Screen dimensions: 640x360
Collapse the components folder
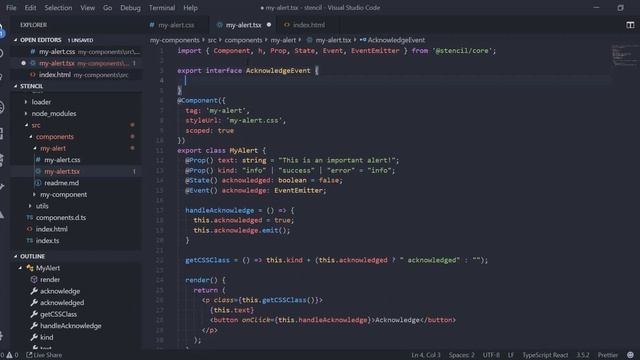pyautogui.click(x=31, y=137)
